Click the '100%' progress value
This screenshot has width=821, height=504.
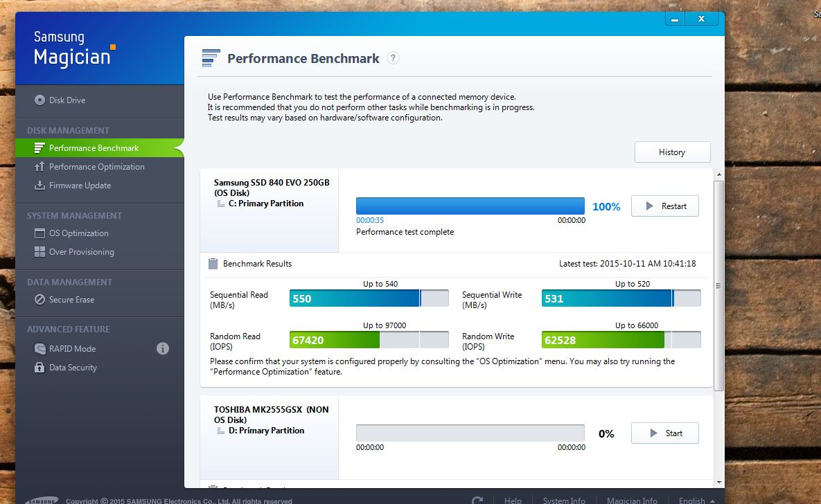[x=606, y=207]
